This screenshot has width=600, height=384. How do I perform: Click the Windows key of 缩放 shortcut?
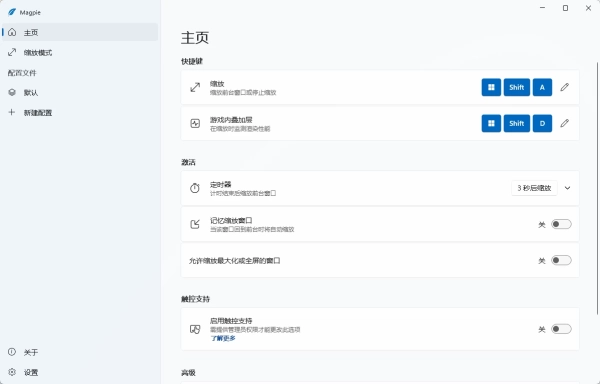click(491, 87)
